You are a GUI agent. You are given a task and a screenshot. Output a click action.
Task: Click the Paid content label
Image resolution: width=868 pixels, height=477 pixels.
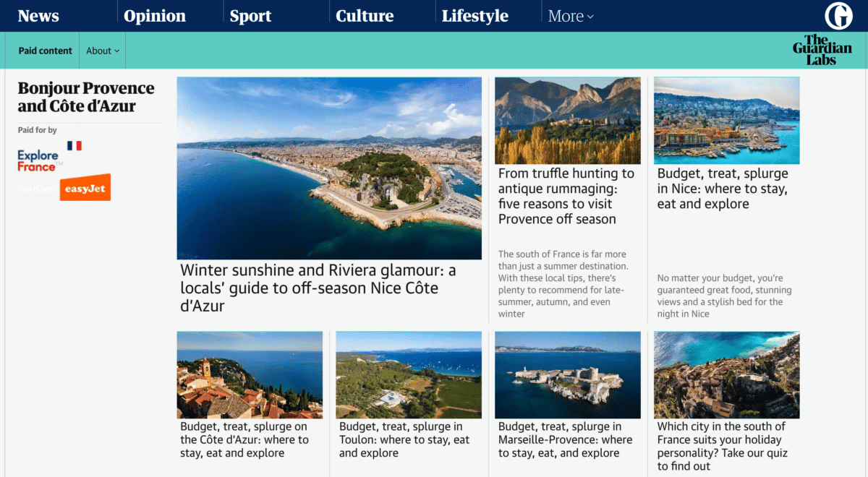45,51
